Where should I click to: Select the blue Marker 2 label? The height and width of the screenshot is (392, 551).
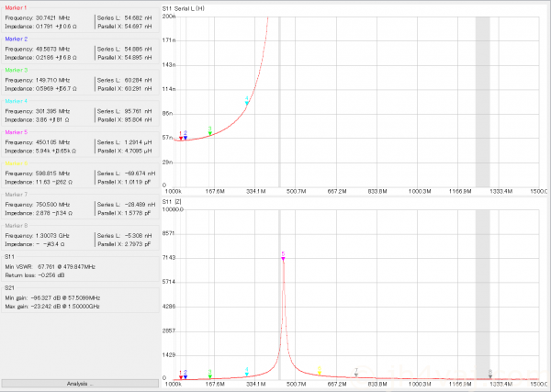tap(17, 39)
